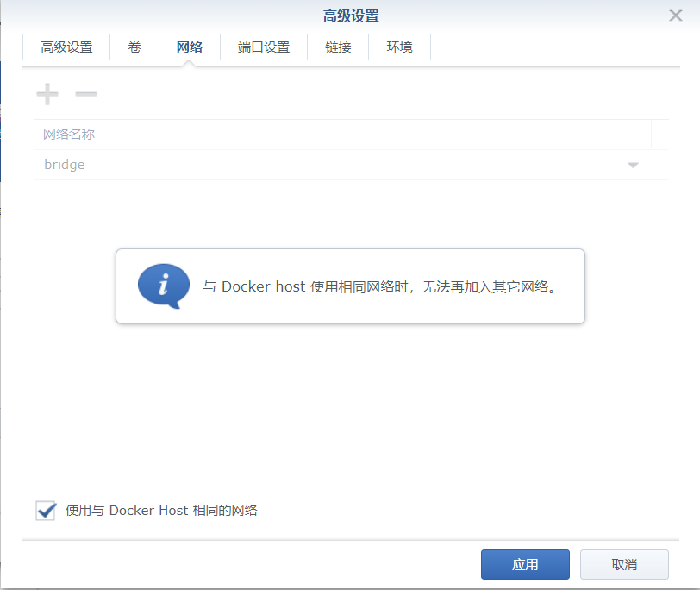The image size is (700, 590).
Task: Go to the 链接 tab
Action: point(338,47)
